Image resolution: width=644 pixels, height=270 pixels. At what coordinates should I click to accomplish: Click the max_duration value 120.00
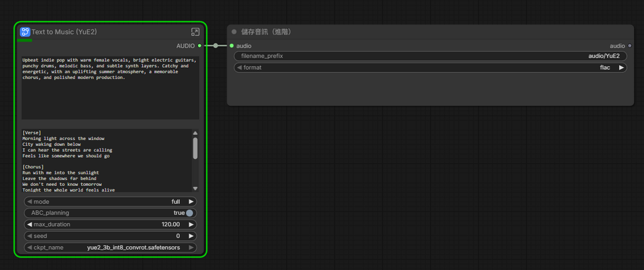point(170,224)
